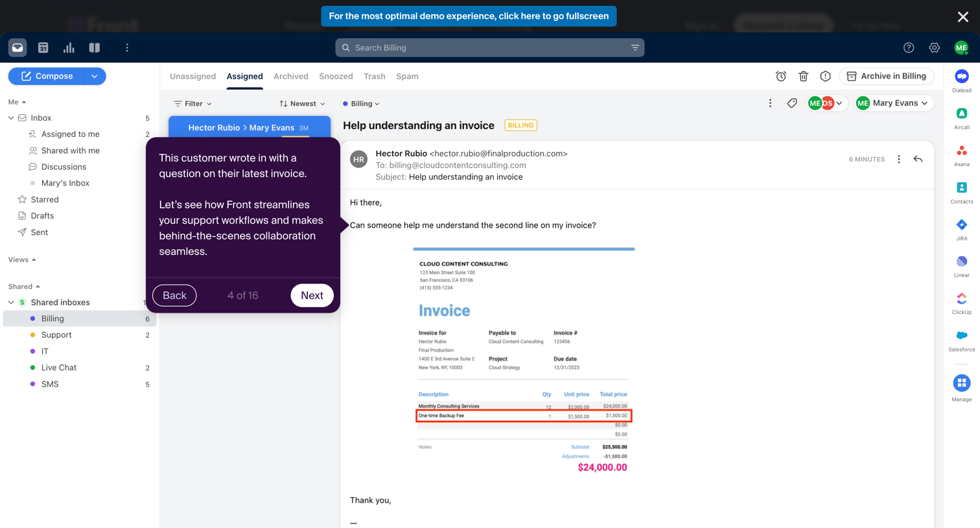980x528 pixels.
Task: Open the Drafts folder
Action: (42, 216)
